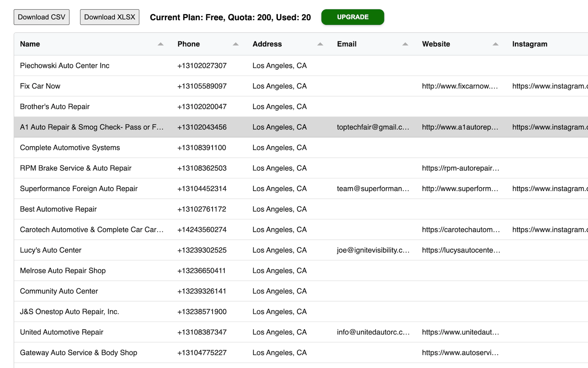Select the Melrose Auto Repair Shop row
This screenshot has width=588, height=368.
pos(63,271)
